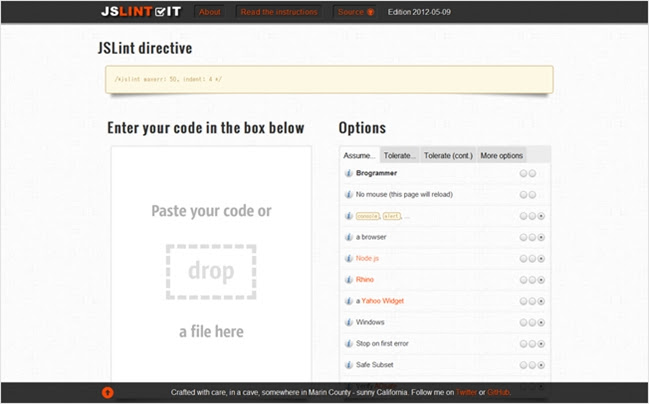Image resolution: width=649 pixels, height=404 pixels.
Task: Open the Node.js link in options
Action: (x=367, y=258)
